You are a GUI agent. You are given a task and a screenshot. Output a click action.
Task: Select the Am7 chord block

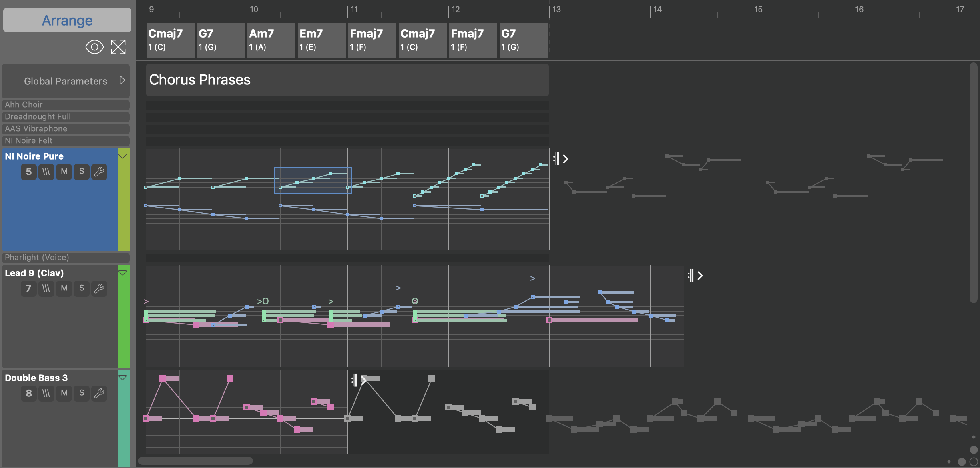click(271, 40)
